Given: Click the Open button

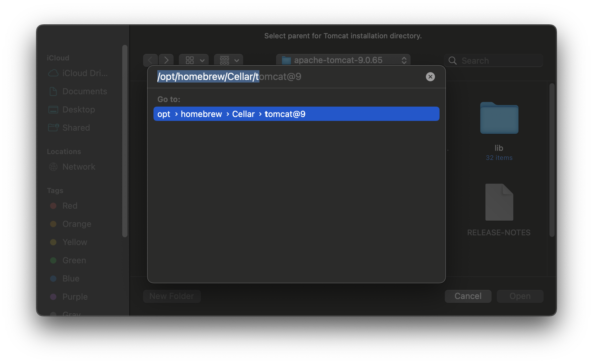Looking at the screenshot, I should click(x=520, y=296).
